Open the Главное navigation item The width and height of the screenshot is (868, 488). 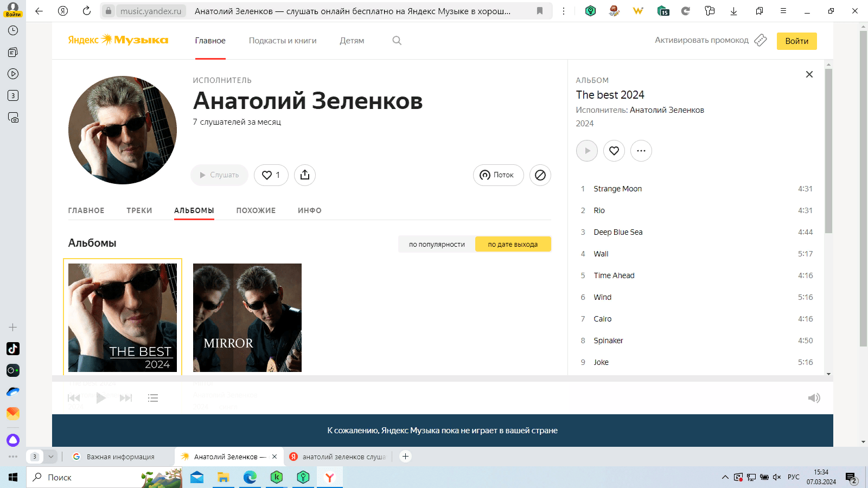pyautogui.click(x=210, y=41)
